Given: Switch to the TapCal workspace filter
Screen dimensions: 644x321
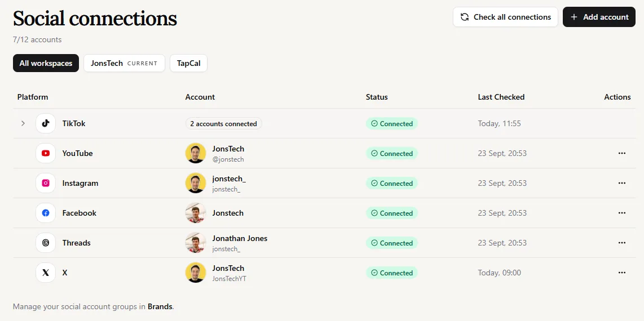Looking at the screenshot, I should click(x=188, y=63).
